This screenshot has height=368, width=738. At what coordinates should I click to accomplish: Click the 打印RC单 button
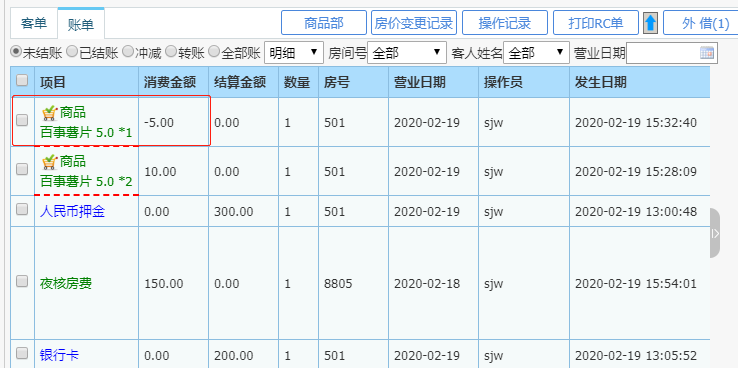(x=596, y=23)
